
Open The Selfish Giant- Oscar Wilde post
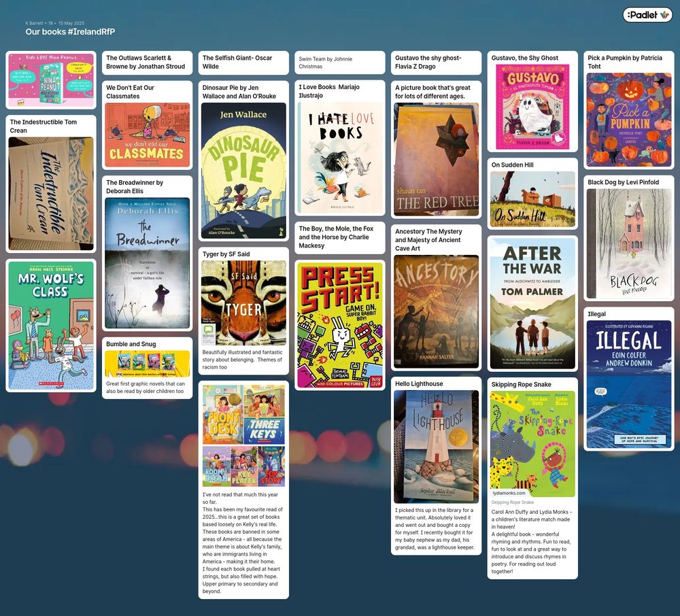click(243, 63)
